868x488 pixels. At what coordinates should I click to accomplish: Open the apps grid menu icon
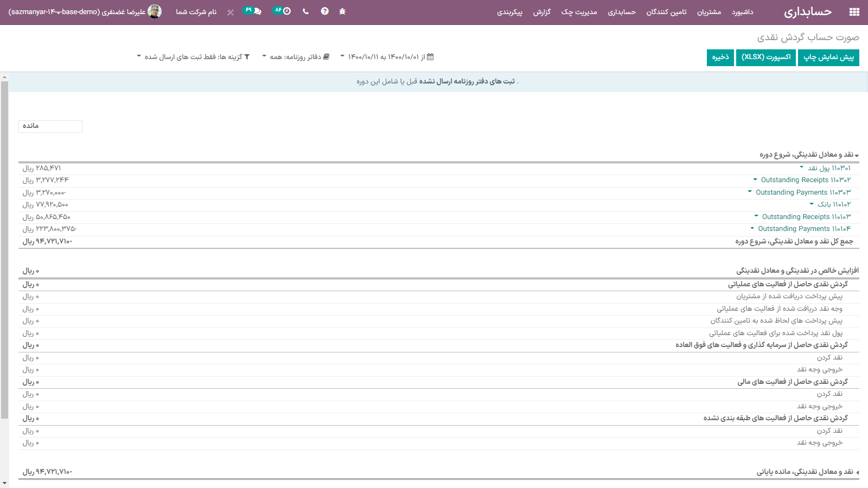854,12
